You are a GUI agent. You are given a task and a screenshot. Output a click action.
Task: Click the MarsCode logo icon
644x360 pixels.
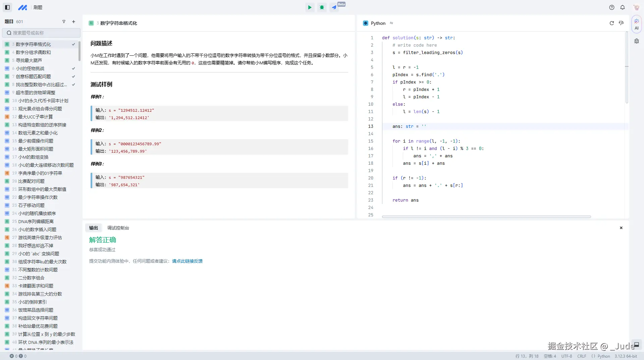coord(22,7)
